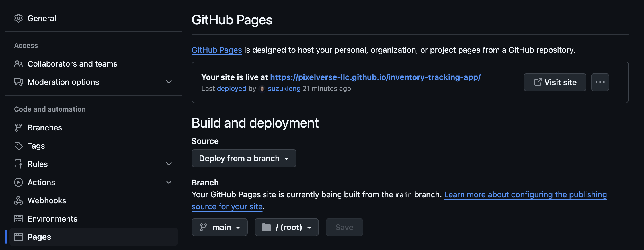Click the Visit site button
644x250 pixels.
tap(555, 82)
